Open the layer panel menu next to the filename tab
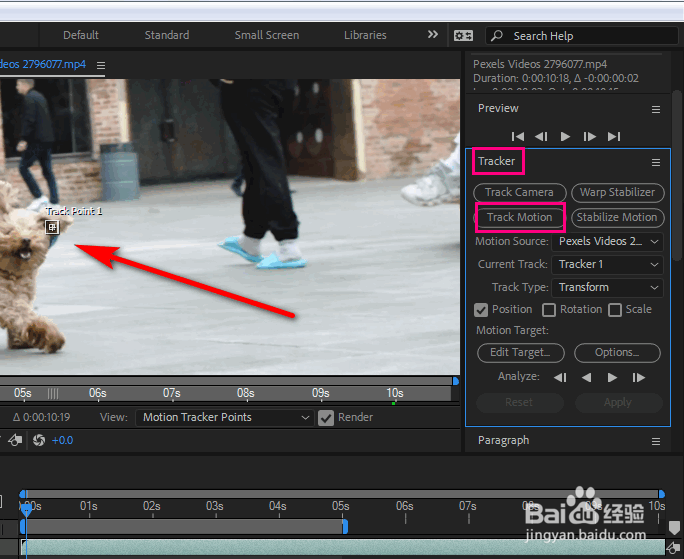684x559 pixels. (x=101, y=65)
